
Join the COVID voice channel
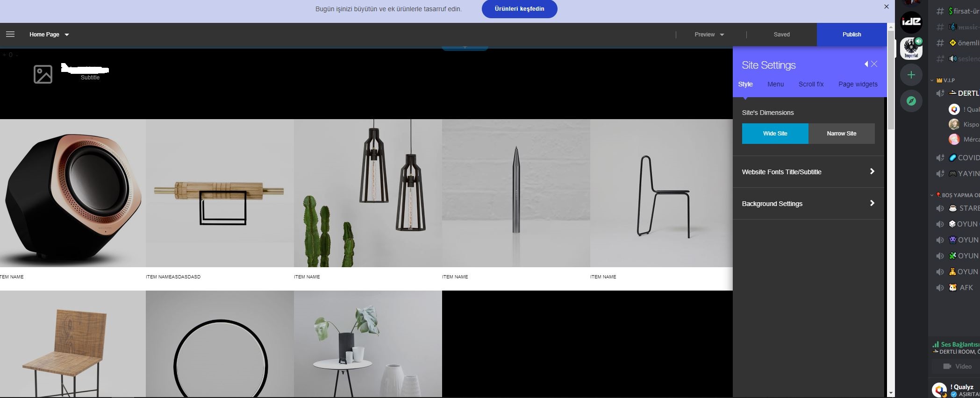coord(958,158)
